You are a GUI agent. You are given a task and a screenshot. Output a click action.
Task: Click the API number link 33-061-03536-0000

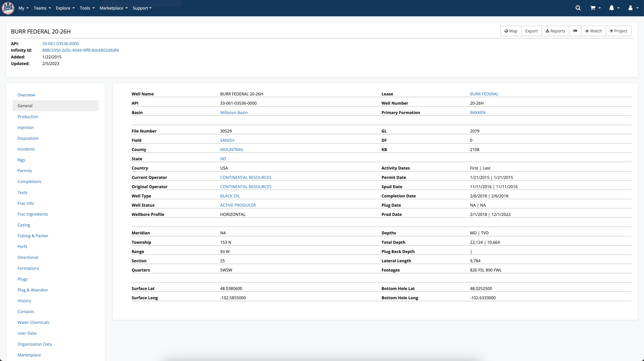(60, 43)
